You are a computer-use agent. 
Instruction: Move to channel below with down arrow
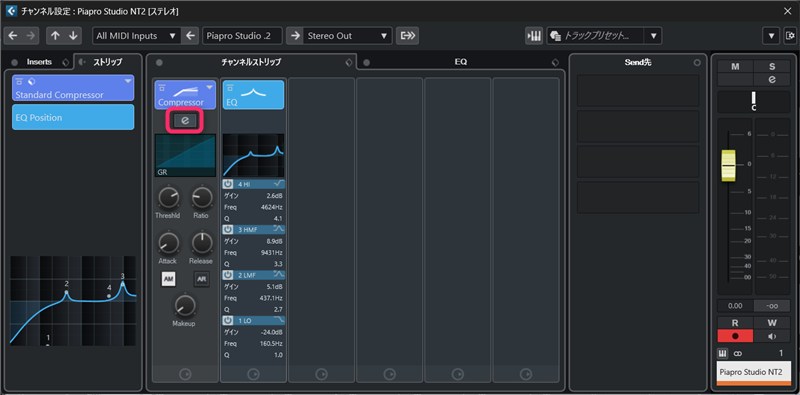(x=73, y=36)
